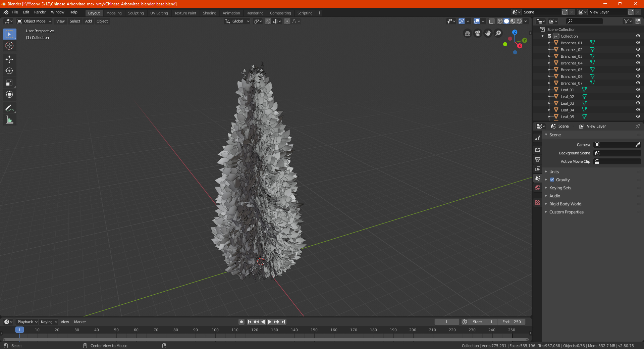Switch to the Modeling workspace tab
This screenshot has width=644, height=349.
(114, 13)
